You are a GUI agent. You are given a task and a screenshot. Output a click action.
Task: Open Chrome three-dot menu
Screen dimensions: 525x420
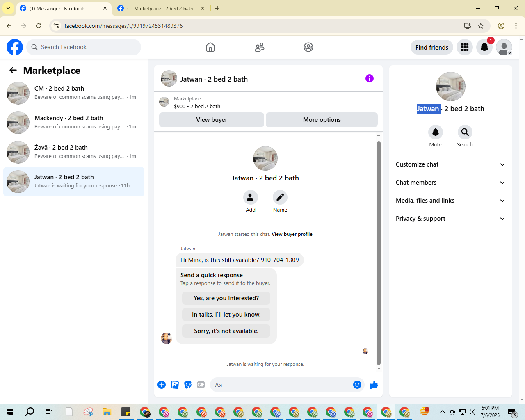(516, 26)
